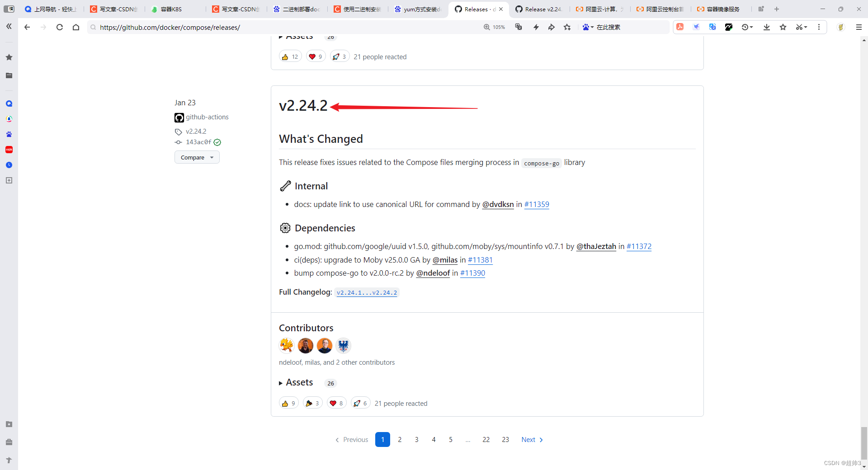868x470 pixels.
Task: Open the Baidu search engine dropdown
Action: coord(588,27)
